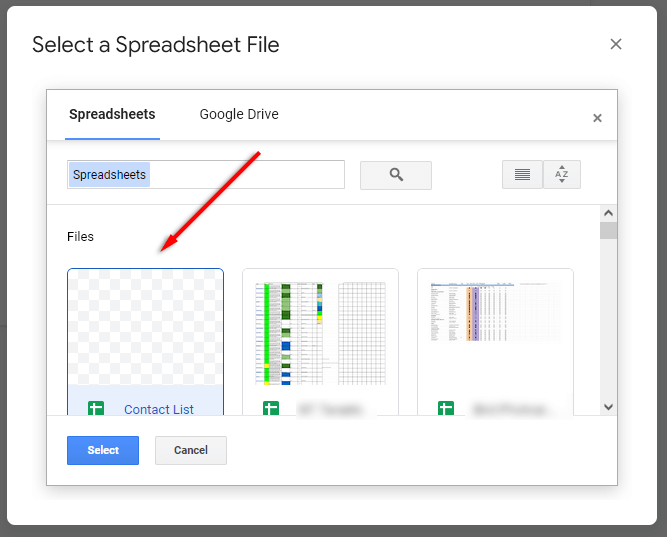
Task: Open the A-Z sort options
Action: click(561, 175)
